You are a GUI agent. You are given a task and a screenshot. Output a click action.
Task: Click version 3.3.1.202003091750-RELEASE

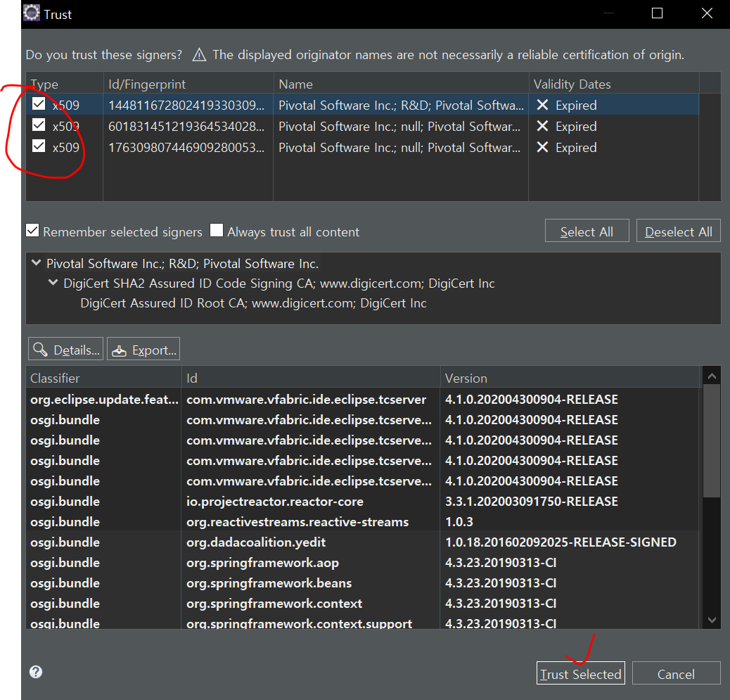[532, 501]
